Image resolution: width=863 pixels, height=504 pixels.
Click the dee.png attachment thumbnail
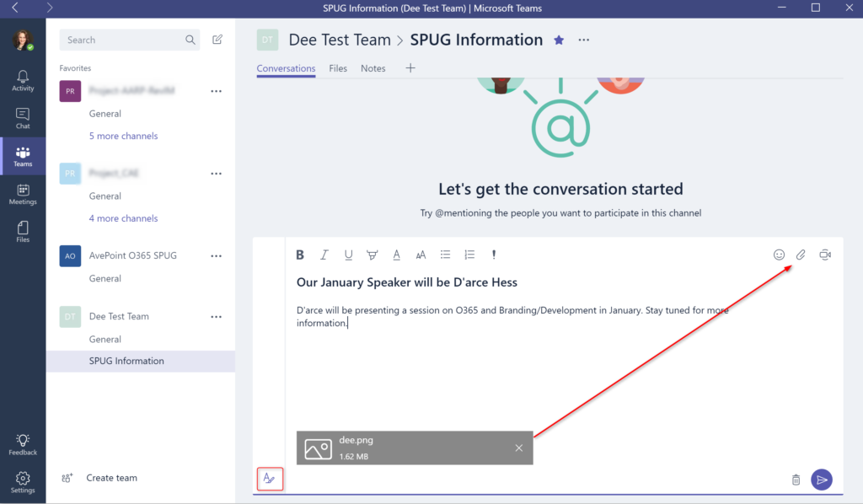318,448
